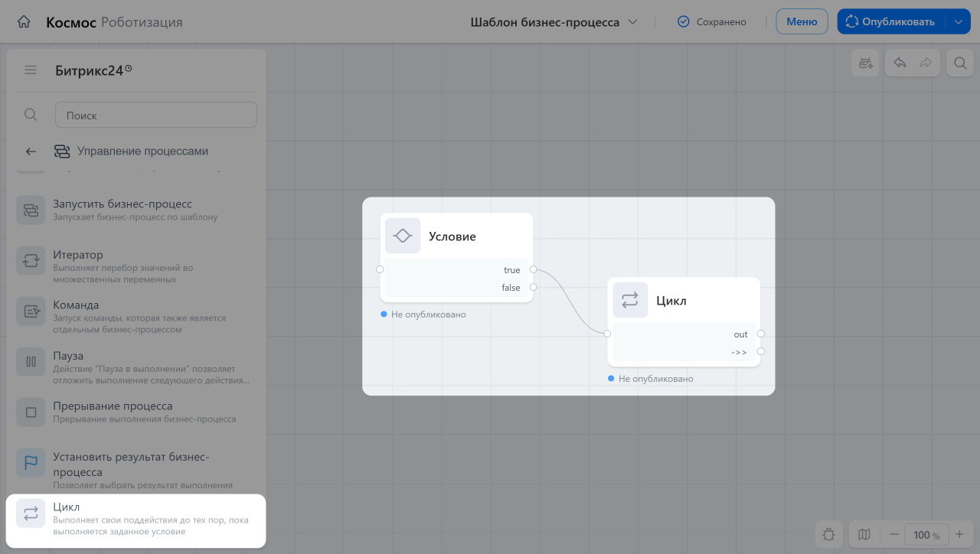This screenshot has height=554, width=980.
Task: Toggle the minimap icon
Action: pyautogui.click(x=864, y=535)
